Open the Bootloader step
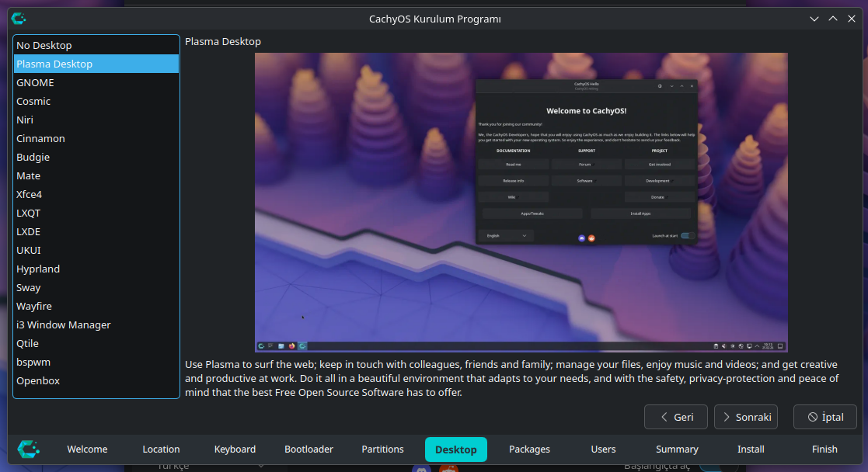Screen dimensions: 868x472 click(x=309, y=449)
